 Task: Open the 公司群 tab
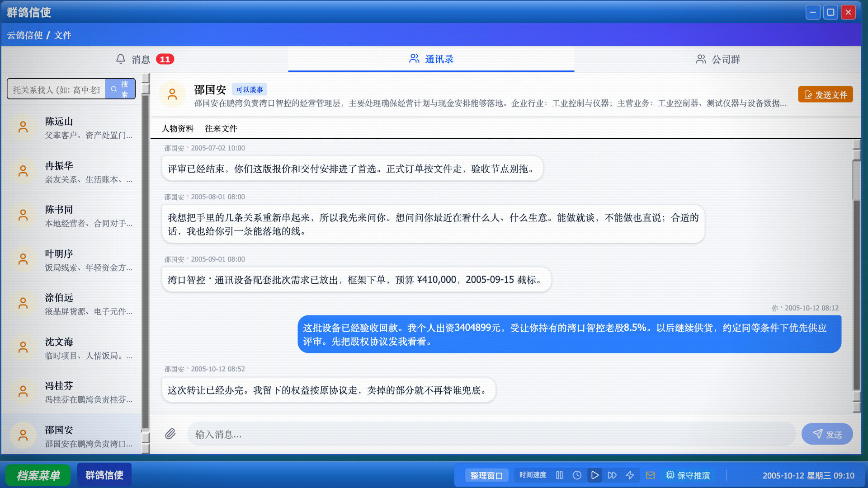click(717, 59)
